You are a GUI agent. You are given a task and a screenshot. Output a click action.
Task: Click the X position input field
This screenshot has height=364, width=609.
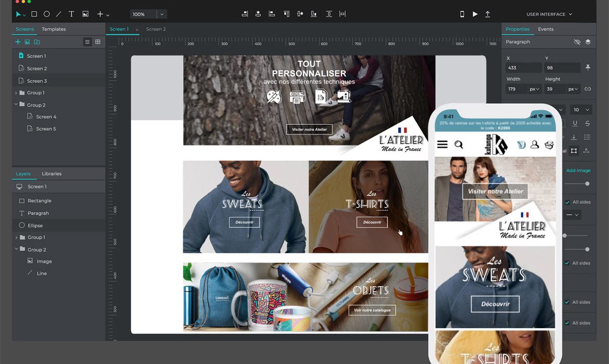(x=523, y=68)
